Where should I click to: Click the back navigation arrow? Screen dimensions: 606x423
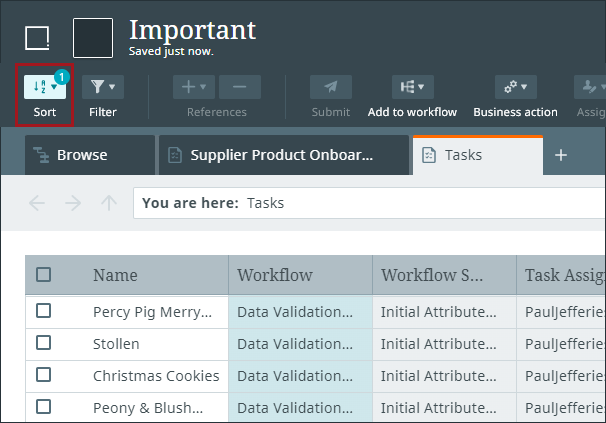point(37,203)
